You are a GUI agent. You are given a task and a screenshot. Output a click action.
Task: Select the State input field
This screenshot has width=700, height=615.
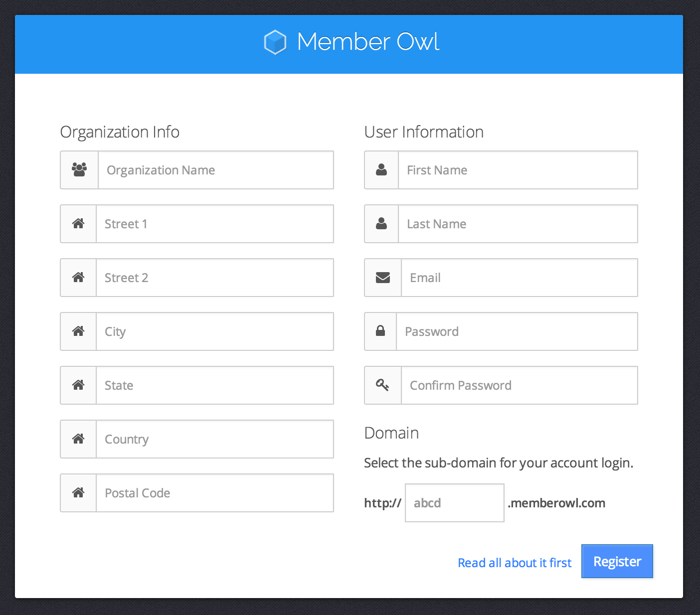pos(215,385)
